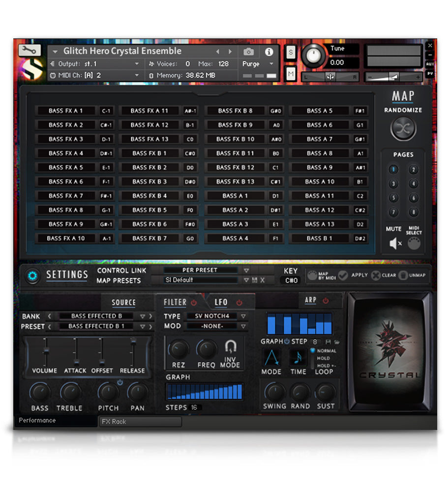Viewport: 448px width, 493px height.
Task: Switch to the FX Rack tab
Action: 140,422
